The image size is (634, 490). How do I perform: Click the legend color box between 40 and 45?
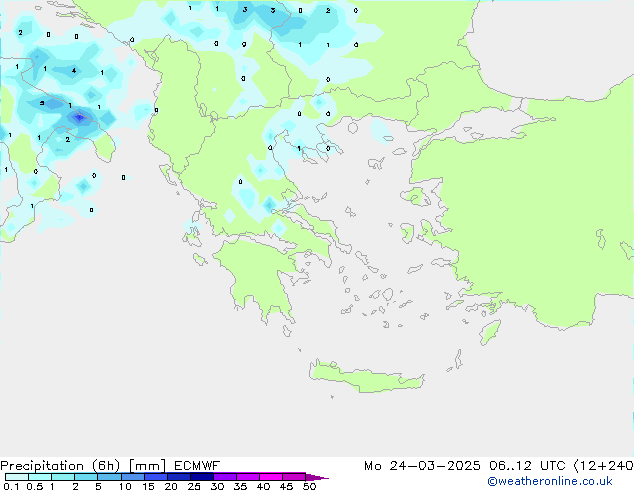271,477
